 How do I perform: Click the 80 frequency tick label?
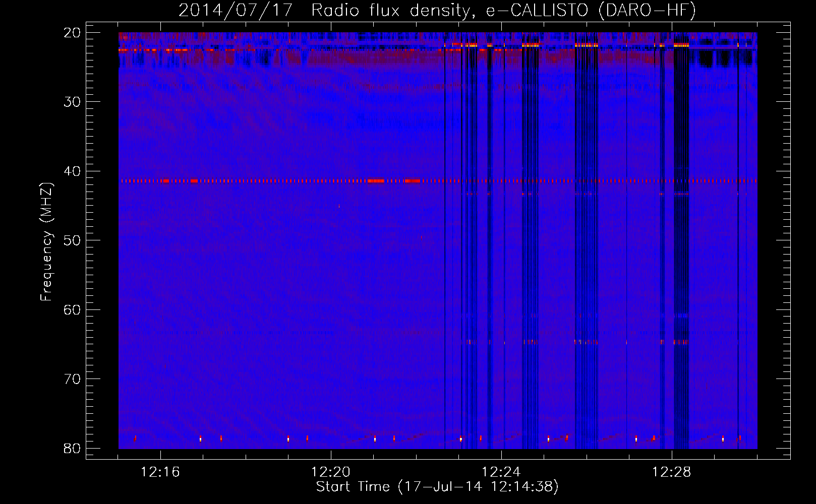coord(73,449)
